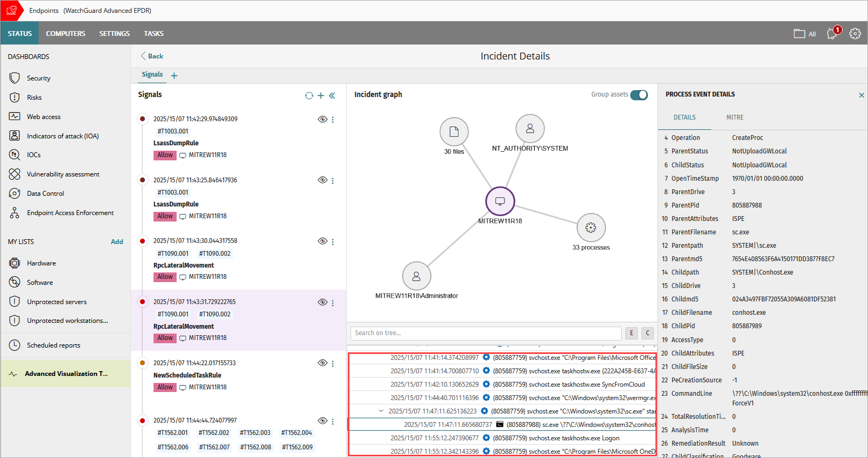Toggle eye for 11:44:44 signal
Viewport: 868px width, 458px height.
(323, 420)
